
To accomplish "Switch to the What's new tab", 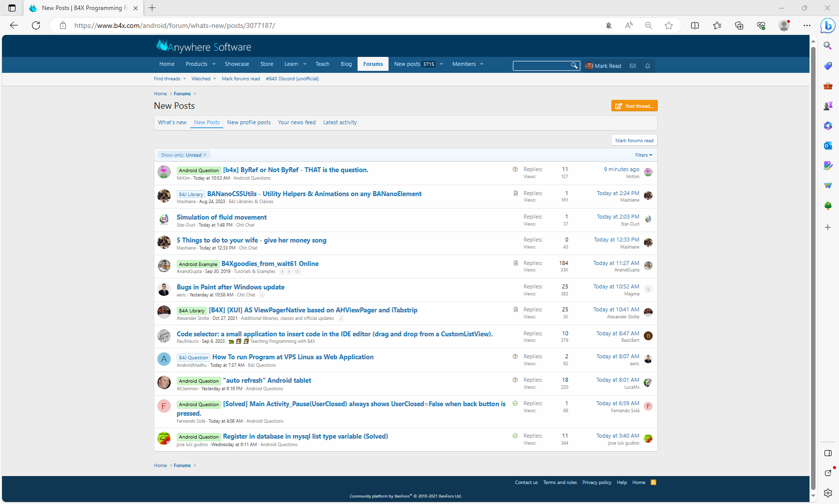I will coord(172,122).
